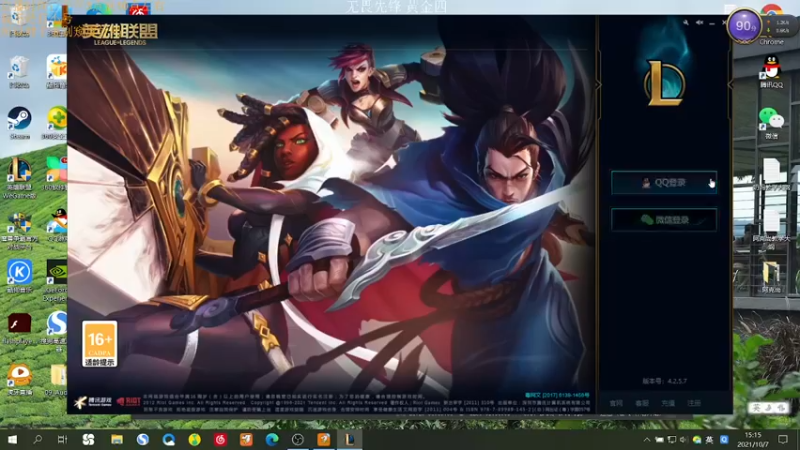This screenshot has width=800, height=450.
Task: Open the yellow-green QQ Music taskbar icon
Action: (x=194, y=439)
